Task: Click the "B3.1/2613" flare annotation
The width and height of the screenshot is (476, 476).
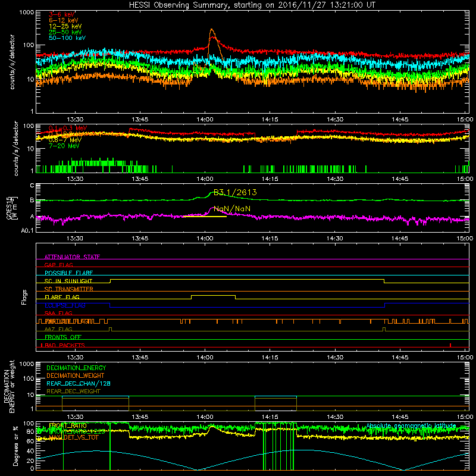Action: (235, 192)
